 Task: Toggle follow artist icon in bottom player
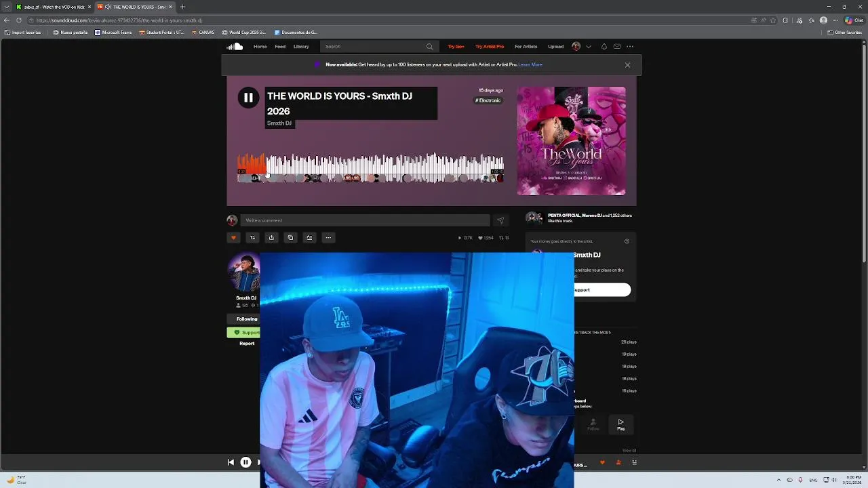tap(618, 463)
